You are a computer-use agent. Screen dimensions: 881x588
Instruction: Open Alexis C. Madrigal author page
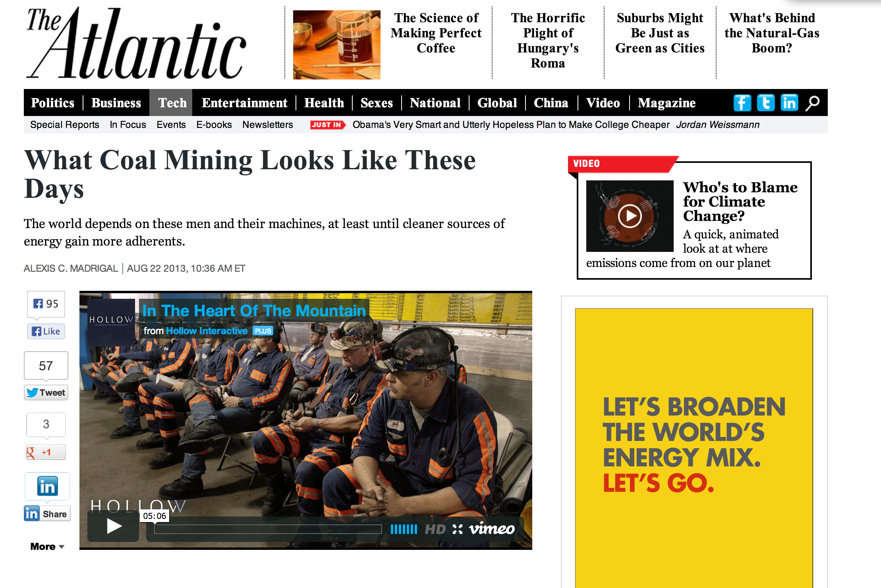[x=71, y=269]
